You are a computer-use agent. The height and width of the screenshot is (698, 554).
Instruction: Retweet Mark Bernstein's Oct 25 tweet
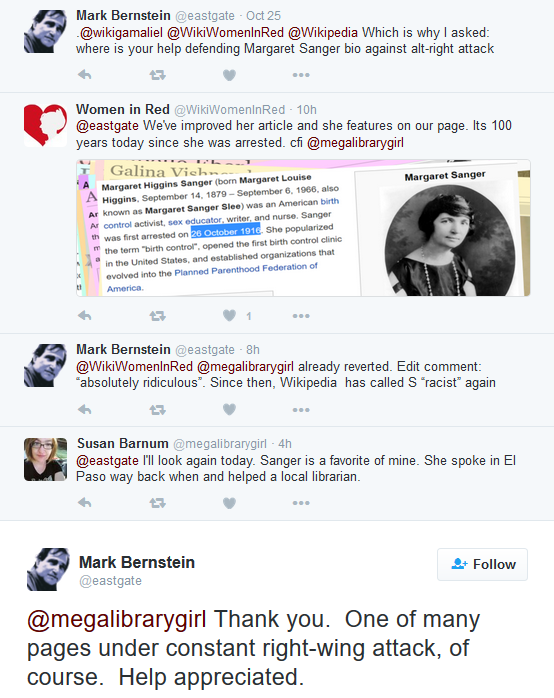(157, 75)
